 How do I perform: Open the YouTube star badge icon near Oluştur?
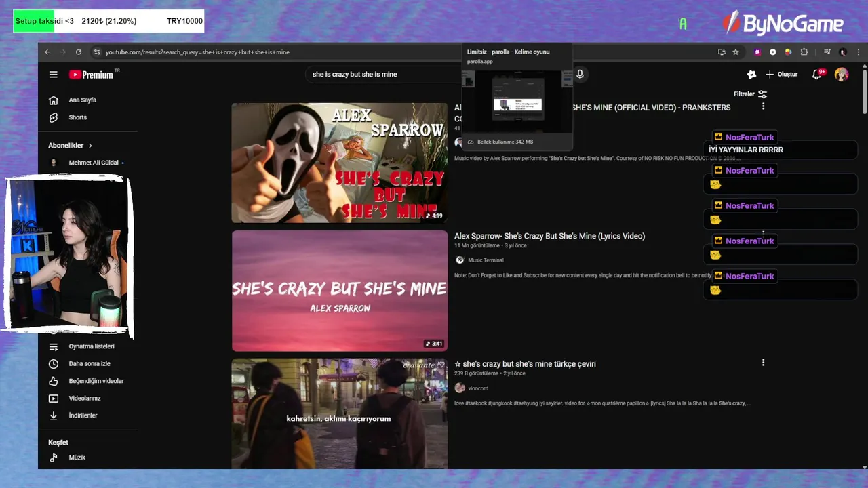click(x=751, y=75)
